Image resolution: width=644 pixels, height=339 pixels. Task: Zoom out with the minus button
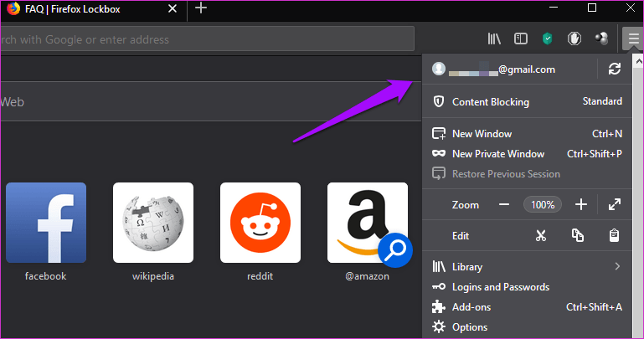tap(504, 204)
